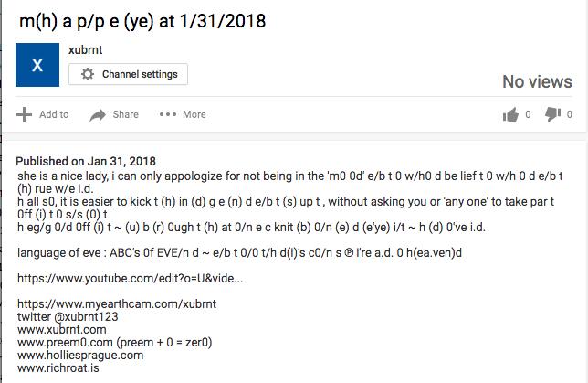This screenshot has width=588, height=383.
Task: Expand the More options menu
Action: [x=183, y=114]
